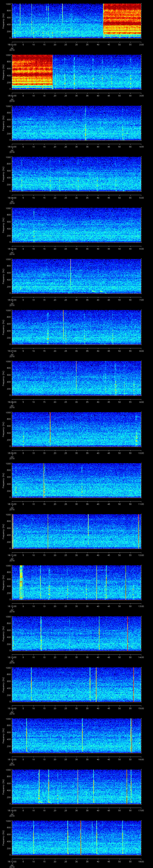Select the spectrogram panel starting at 18:02:00
This screenshot has width=153, height=868.
pos(76,72)
